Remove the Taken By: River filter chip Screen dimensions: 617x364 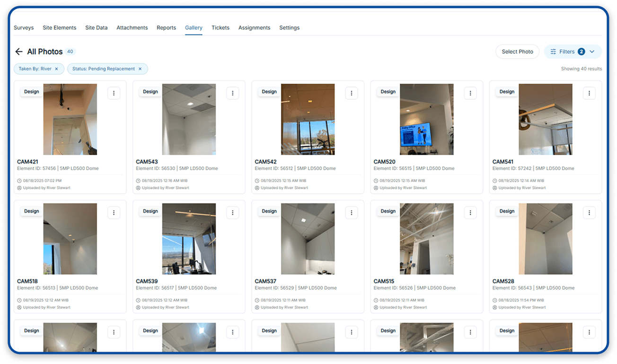click(x=56, y=69)
